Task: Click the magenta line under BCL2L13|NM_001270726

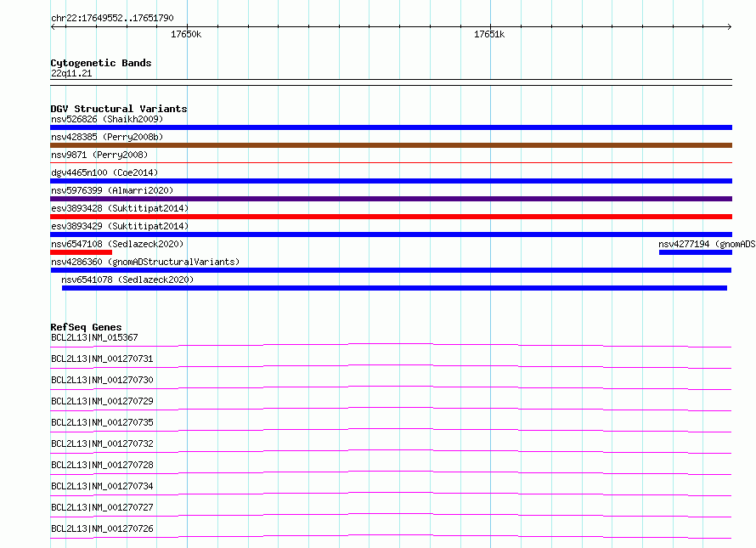Action: (391, 536)
